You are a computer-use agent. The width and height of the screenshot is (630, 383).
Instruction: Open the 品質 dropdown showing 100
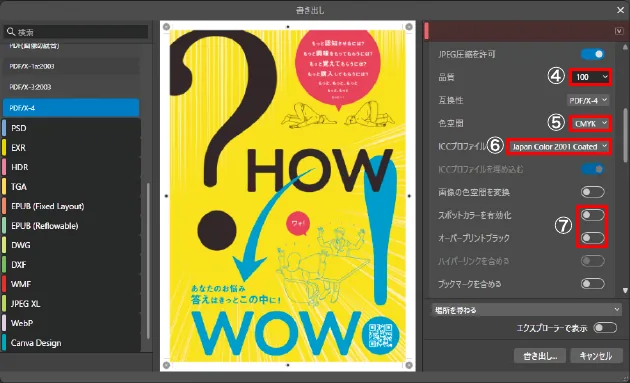591,77
